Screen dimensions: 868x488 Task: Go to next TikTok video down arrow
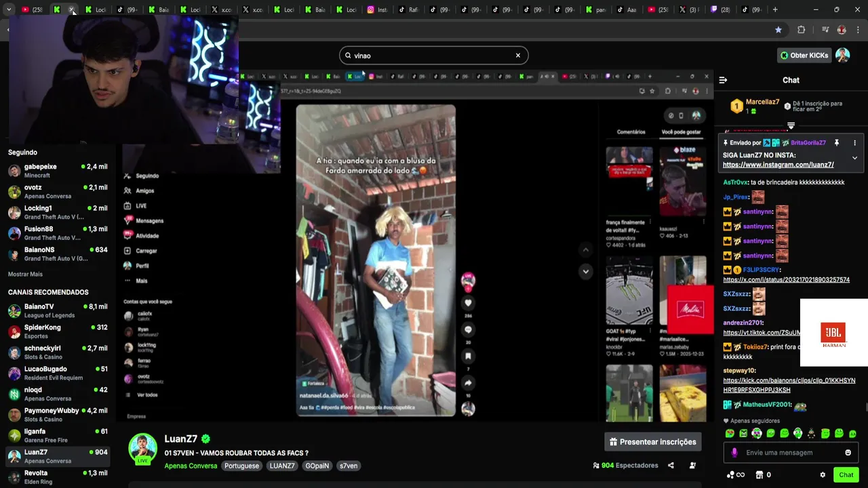pyautogui.click(x=585, y=271)
